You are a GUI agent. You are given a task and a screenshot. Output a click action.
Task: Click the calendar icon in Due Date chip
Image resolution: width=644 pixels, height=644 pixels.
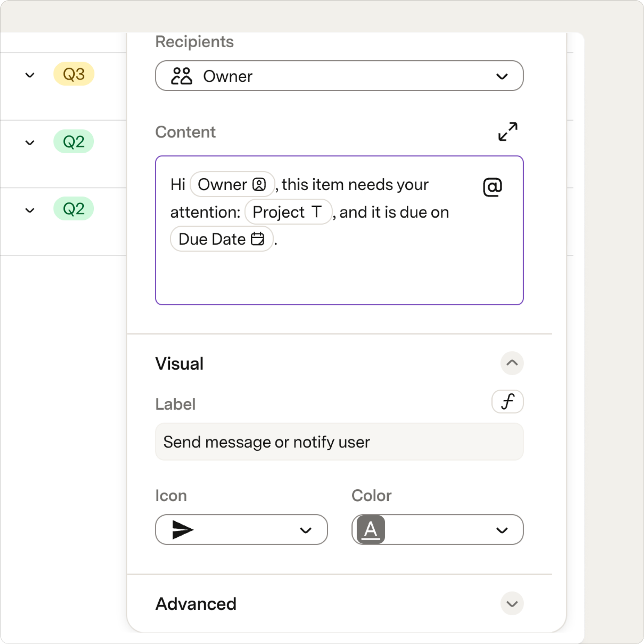pyautogui.click(x=257, y=239)
